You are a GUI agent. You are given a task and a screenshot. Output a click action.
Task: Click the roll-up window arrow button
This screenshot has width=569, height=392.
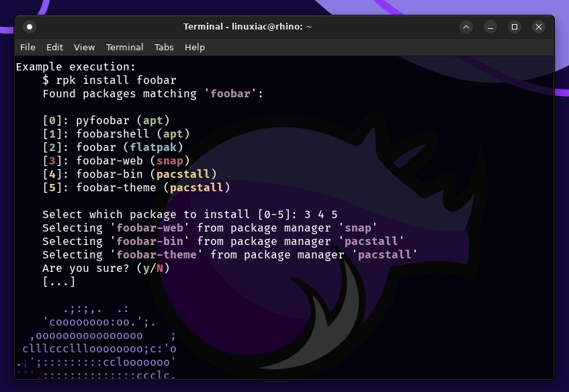(x=466, y=27)
